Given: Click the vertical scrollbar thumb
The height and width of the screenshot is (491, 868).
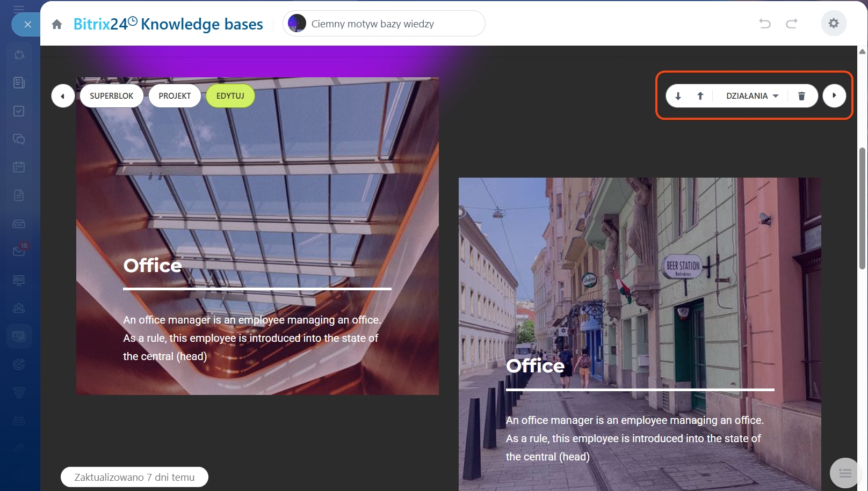Looking at the screenshot, I should tap(862, 208).
